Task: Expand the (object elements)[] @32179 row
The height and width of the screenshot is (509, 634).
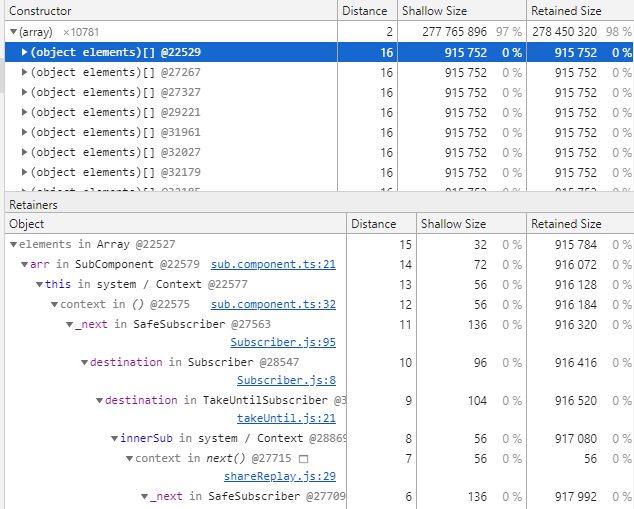Action: [24, 172]
